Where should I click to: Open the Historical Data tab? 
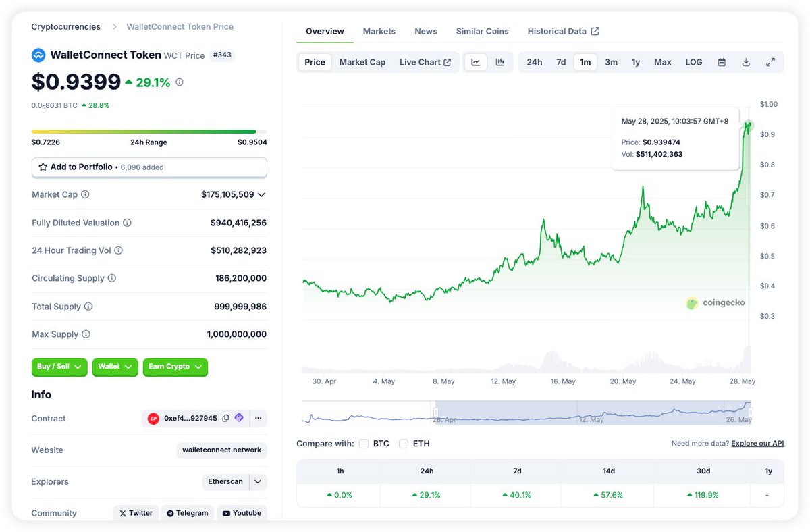pyautogui.click(x=564, y=31)
